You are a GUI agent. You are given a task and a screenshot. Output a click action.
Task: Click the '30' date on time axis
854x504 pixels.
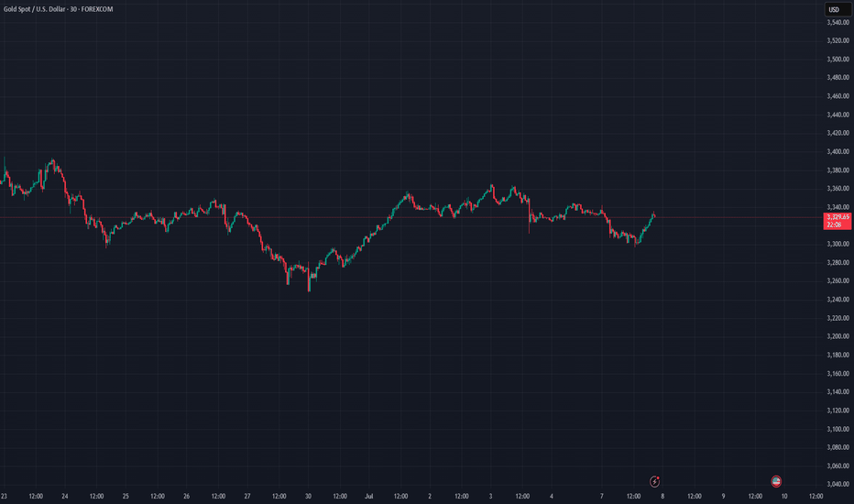tap(308, 497)
